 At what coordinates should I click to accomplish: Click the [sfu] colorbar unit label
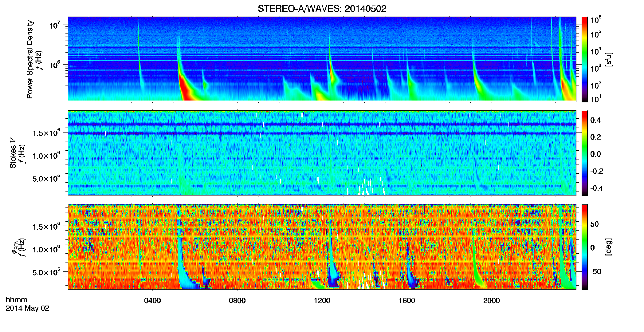tap(609, 59)
